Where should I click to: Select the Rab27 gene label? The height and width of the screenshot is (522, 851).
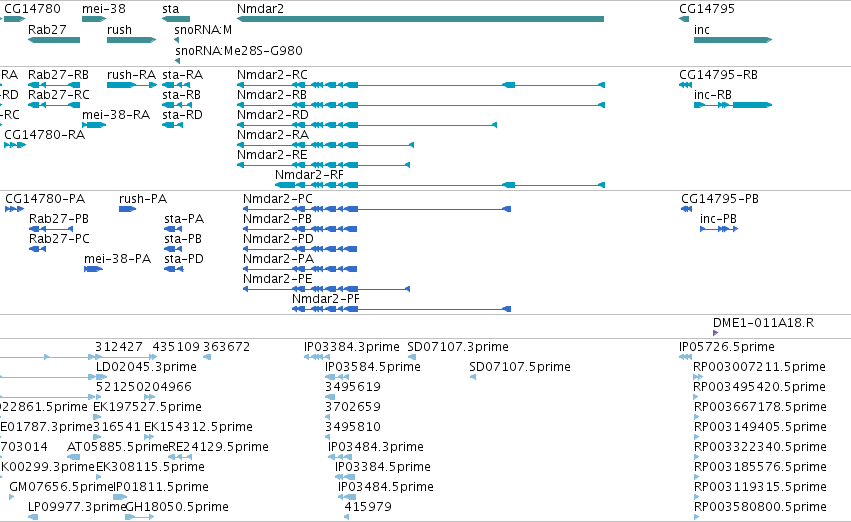click(47, 29)
